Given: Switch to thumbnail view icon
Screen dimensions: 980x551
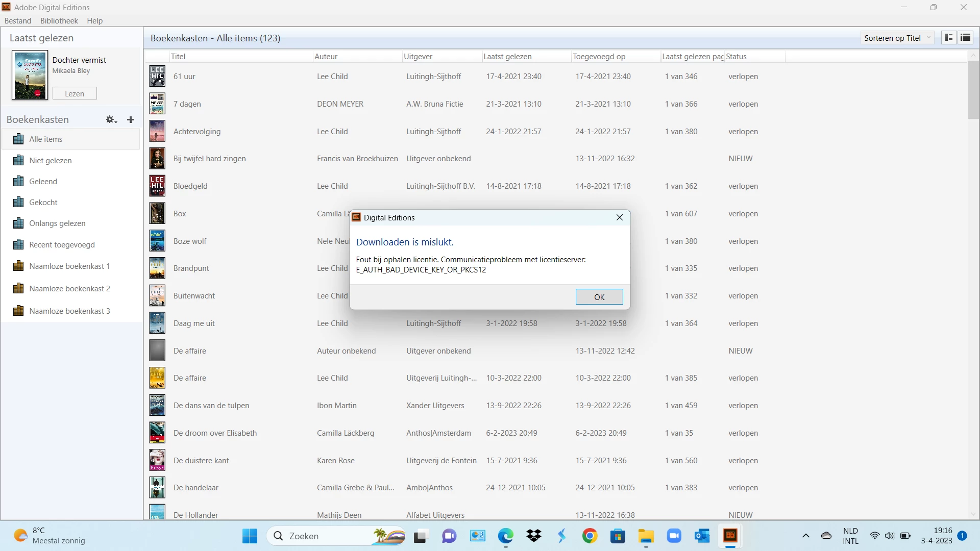Looking at the screenshot, I should click(948, 38).
